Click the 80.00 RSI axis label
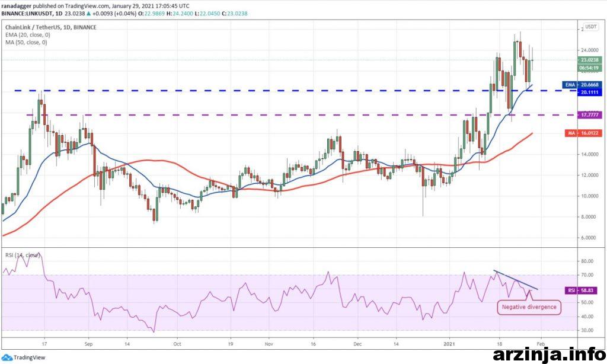 click(587, 261)
